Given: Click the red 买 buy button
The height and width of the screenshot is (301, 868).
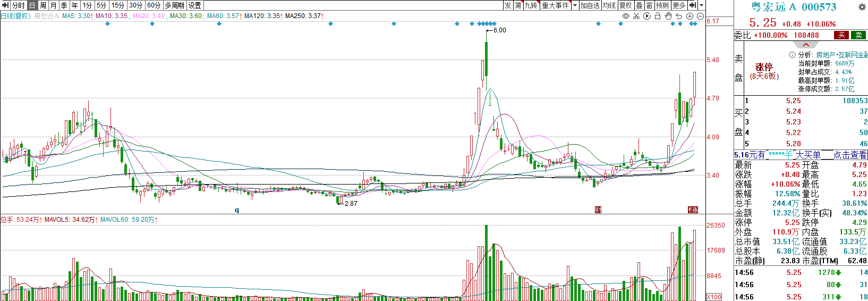Looking at the screenshot, I should point(841,35).
